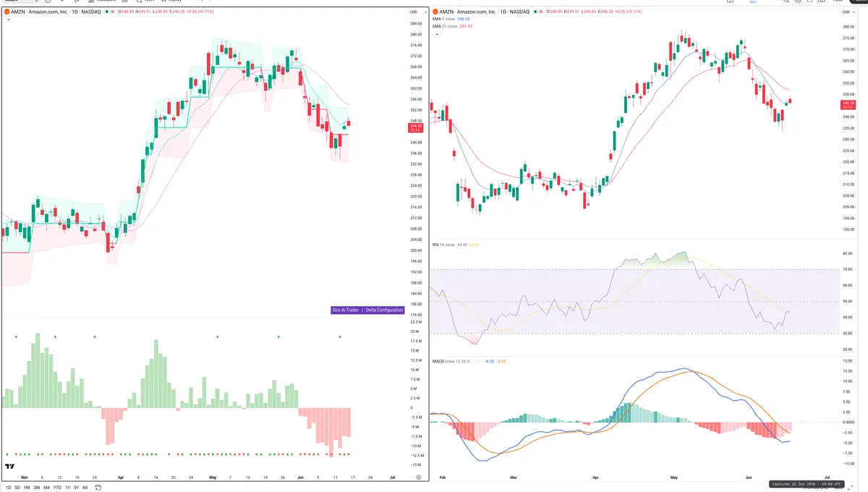The width and height of the screenshot is (868, 492).
Task: Click the market status dot in left chart legend
Action: click(106, 12)
